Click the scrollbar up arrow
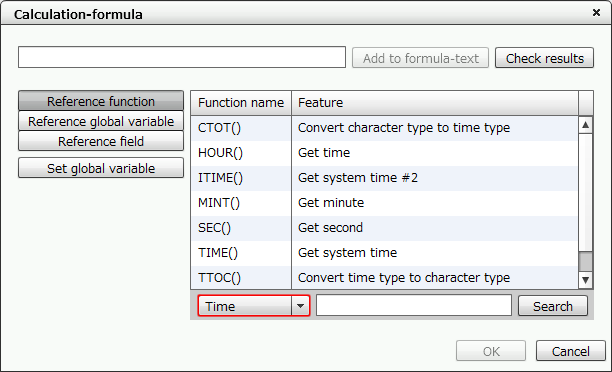The height and width of the screenshot is (372, 612). 585,125
